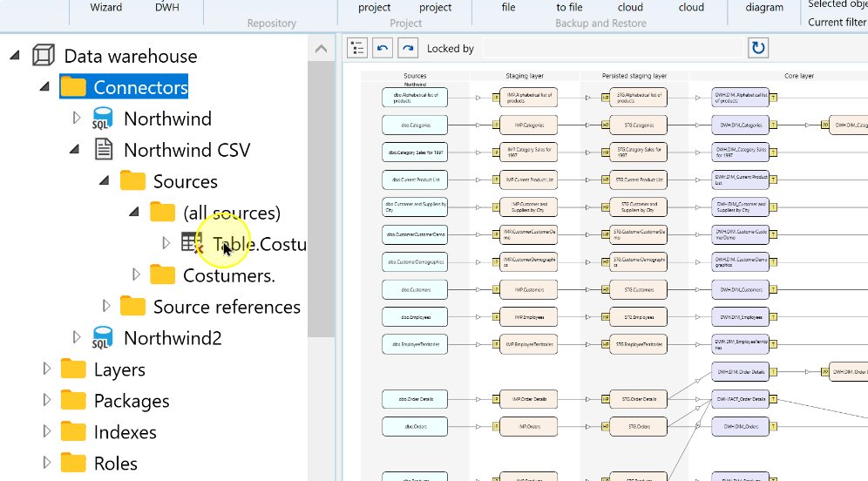Image resolution: width=868 pixels, height=481 pixels.
Task: Click the Roles folder icon
Action: coord(73,463)
